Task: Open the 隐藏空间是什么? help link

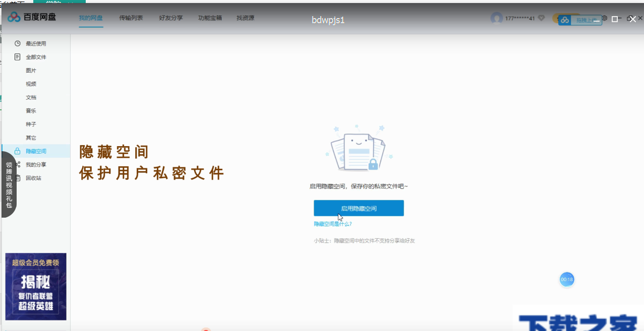Action: click(x=334, y=223)
